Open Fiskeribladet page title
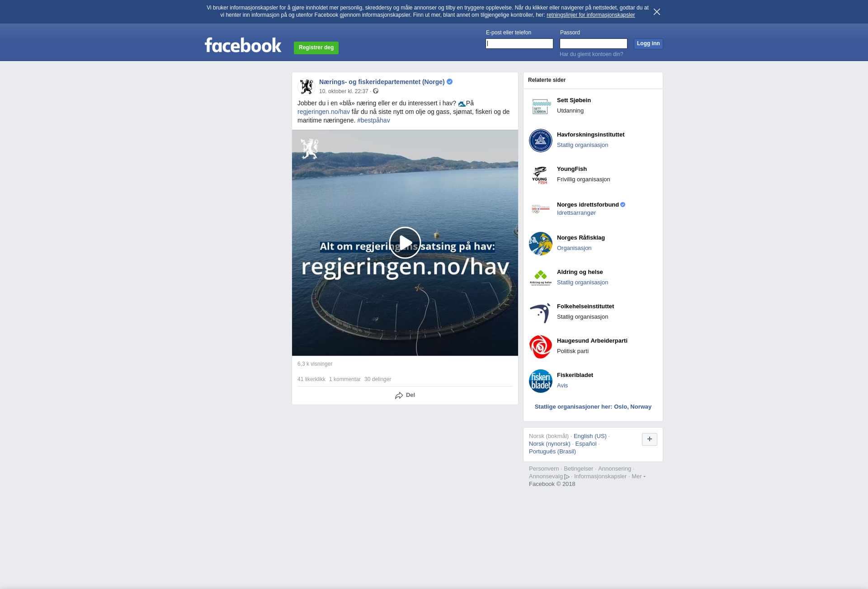Viewport: 868px width, 589px height. pos(575,375)
